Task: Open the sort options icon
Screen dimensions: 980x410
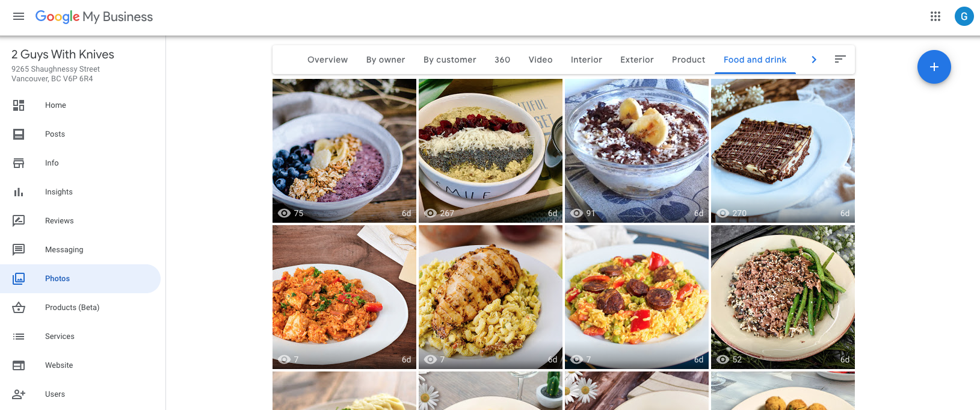Action: pyautogui.click(x=840, y=59)
